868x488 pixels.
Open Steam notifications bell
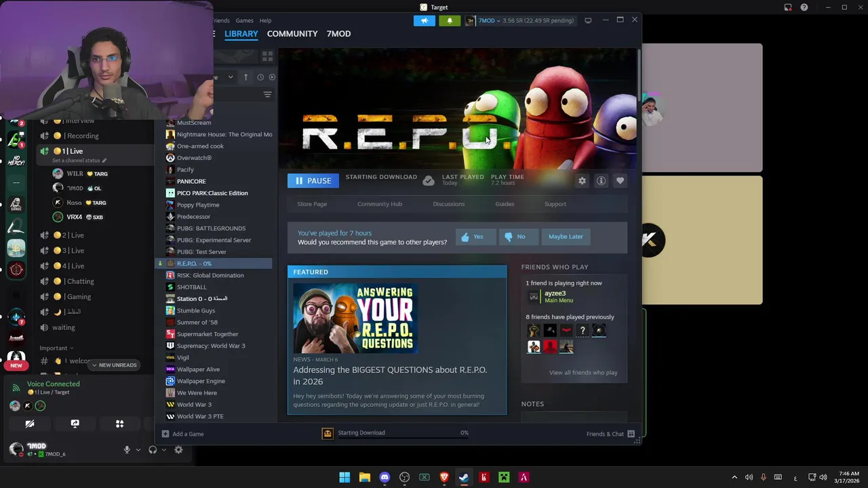(450, 20)
